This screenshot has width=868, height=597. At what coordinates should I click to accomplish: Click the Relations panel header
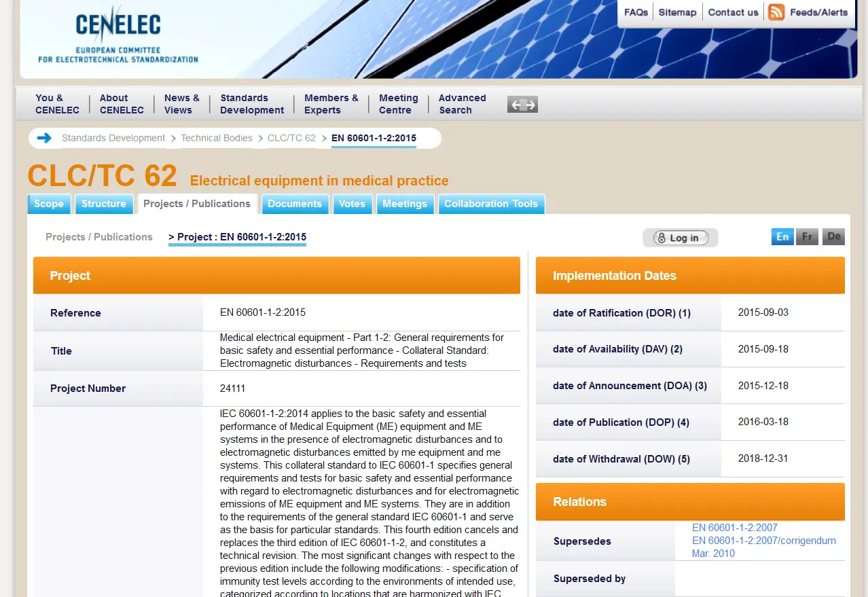(690, 502)
